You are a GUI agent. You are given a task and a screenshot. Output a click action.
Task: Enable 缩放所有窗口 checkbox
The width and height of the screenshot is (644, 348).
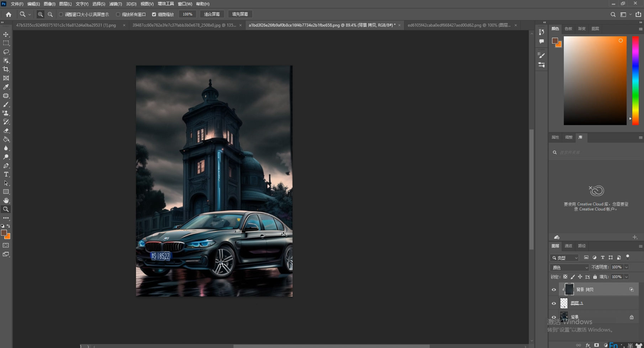pyautogui.click(x=118, y=15)
